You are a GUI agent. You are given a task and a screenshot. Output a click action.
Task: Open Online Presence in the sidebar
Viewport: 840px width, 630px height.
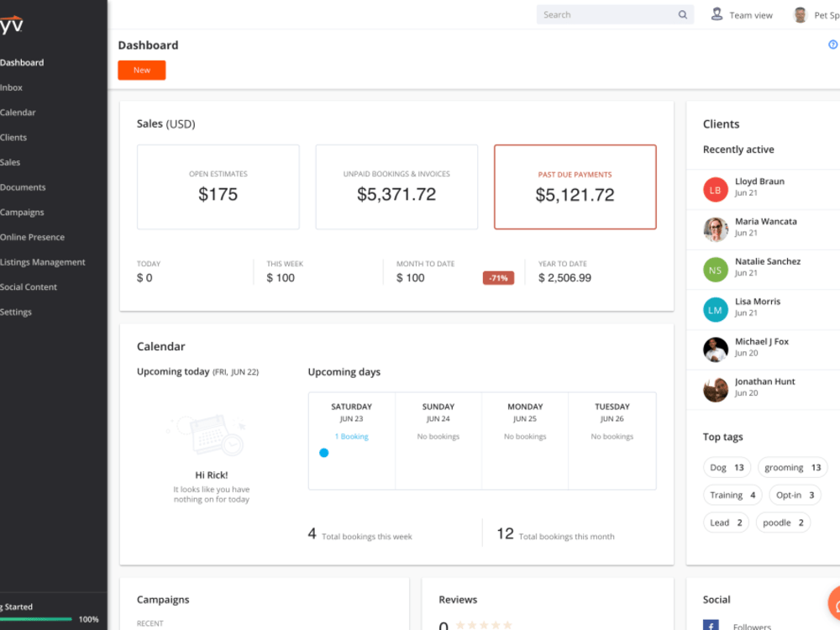(x=32, y=237)
